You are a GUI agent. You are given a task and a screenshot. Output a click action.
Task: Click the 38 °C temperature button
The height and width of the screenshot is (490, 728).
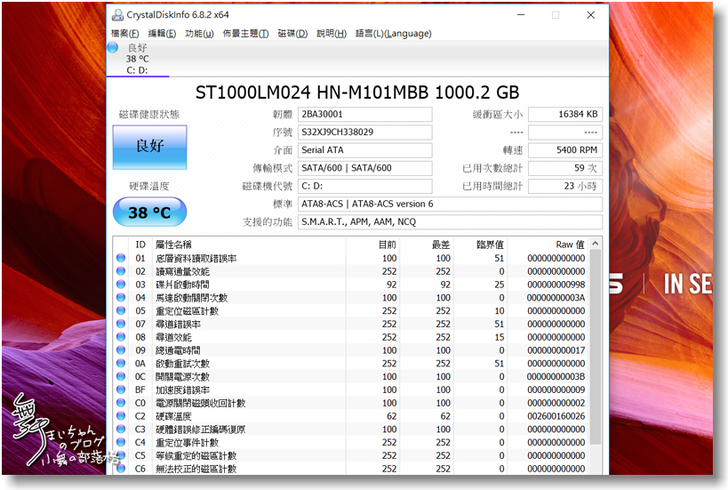click(148, 212)
